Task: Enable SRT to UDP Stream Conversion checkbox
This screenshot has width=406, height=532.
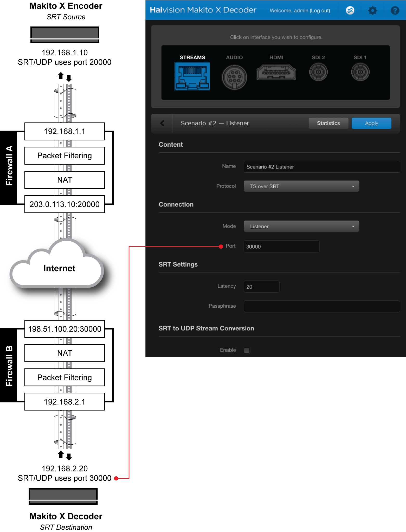Action: (x=247, y=350)
